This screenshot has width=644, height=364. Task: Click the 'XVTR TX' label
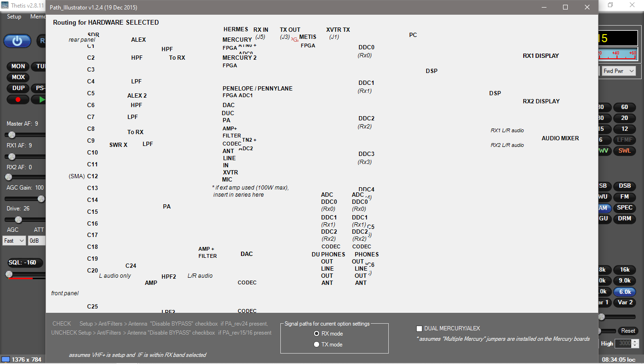(338, 30)
